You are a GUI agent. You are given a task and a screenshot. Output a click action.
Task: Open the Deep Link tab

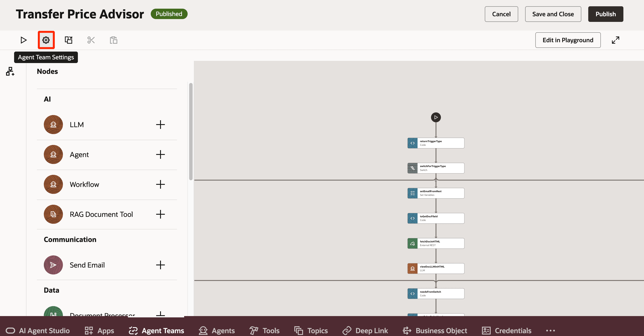[x=365, y=331]
